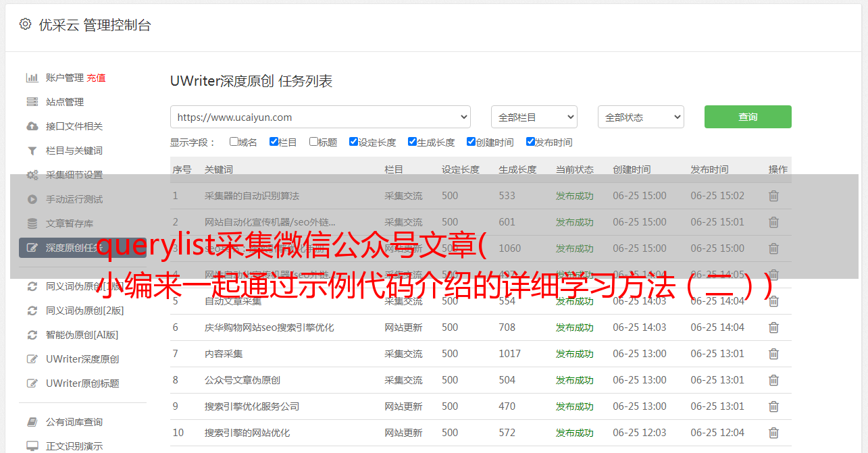Click the 智能伪原创[AI版] refresh icon
The height and width of the screenshot is (453, 868).
coord(32,335)
